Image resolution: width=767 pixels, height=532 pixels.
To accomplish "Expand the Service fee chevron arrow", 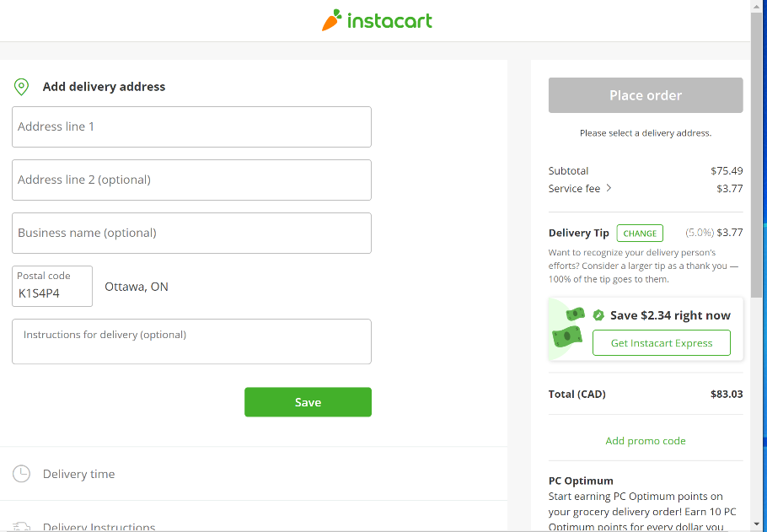I will [x=609, y=188].
